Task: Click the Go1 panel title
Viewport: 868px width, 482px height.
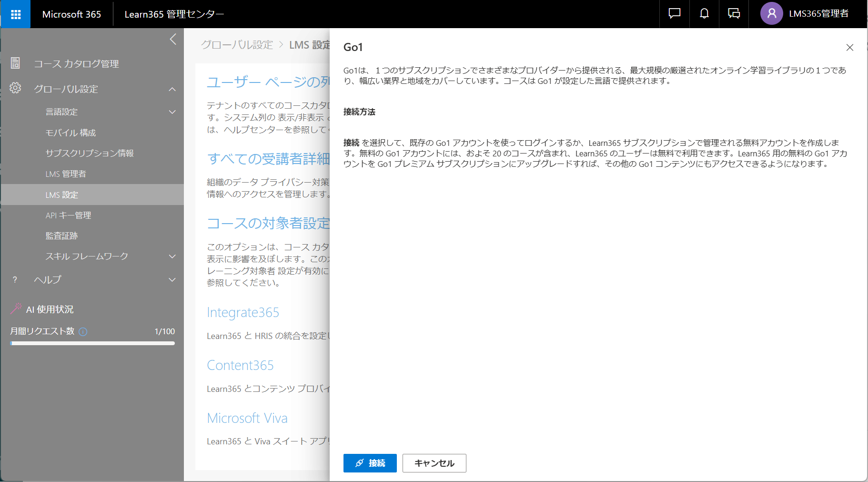Action: [x=353, y=47]
